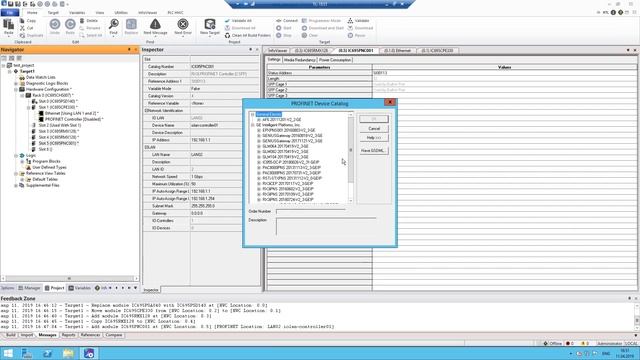Select Reference View Tables in Navigator
Screen dimensions: 640x360
[x=46, y=173]
